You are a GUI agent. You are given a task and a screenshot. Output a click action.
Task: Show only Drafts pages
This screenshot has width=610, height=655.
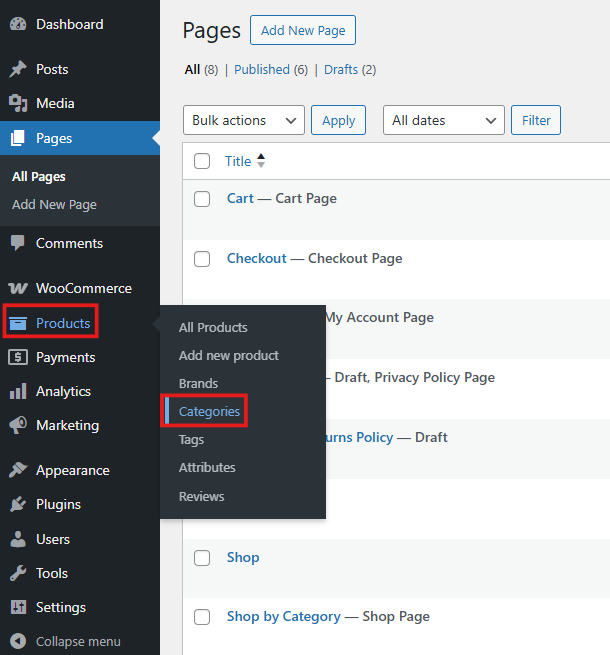pos(341,70)
